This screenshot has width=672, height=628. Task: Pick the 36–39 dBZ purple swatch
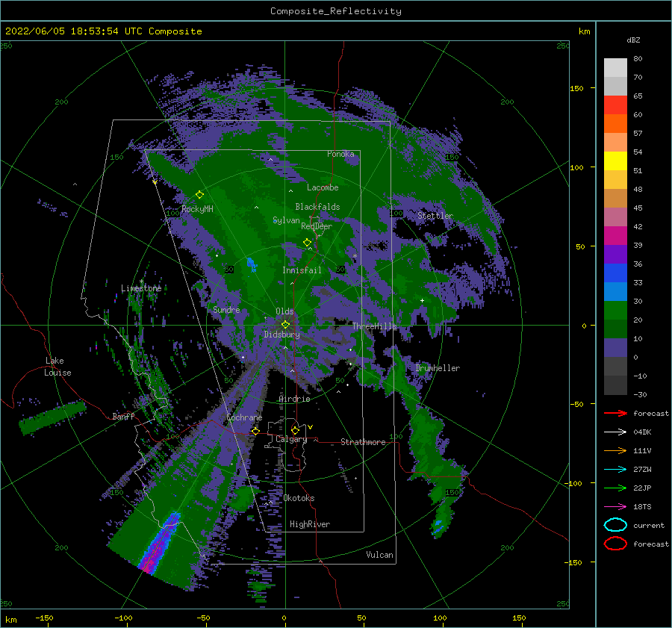615,254
